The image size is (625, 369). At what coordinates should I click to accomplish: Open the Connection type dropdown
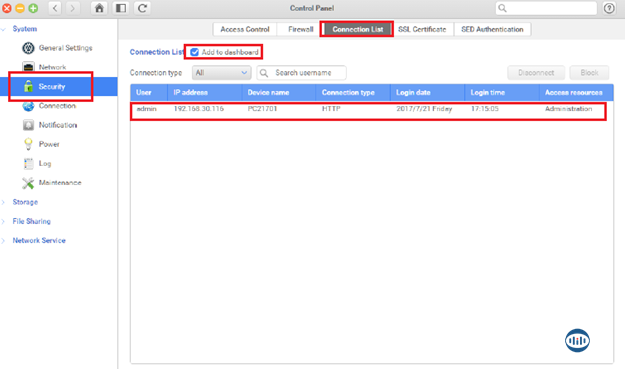[x=222, y=73]
